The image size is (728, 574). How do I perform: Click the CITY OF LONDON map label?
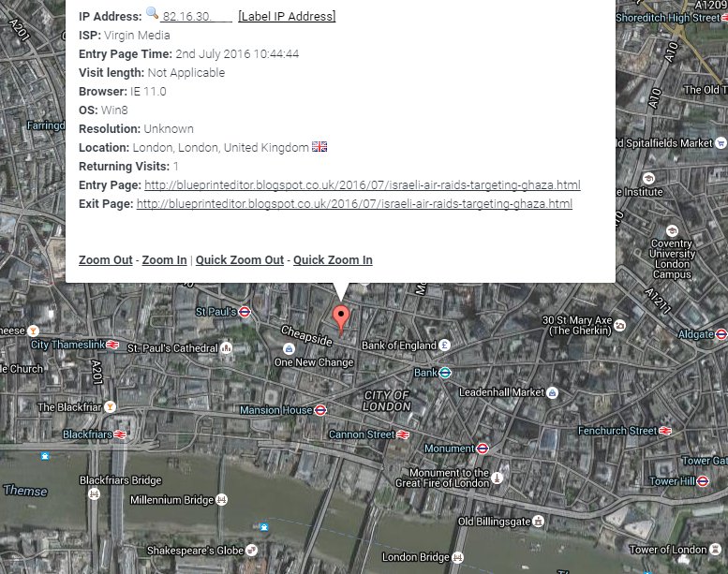click(387, 401)
